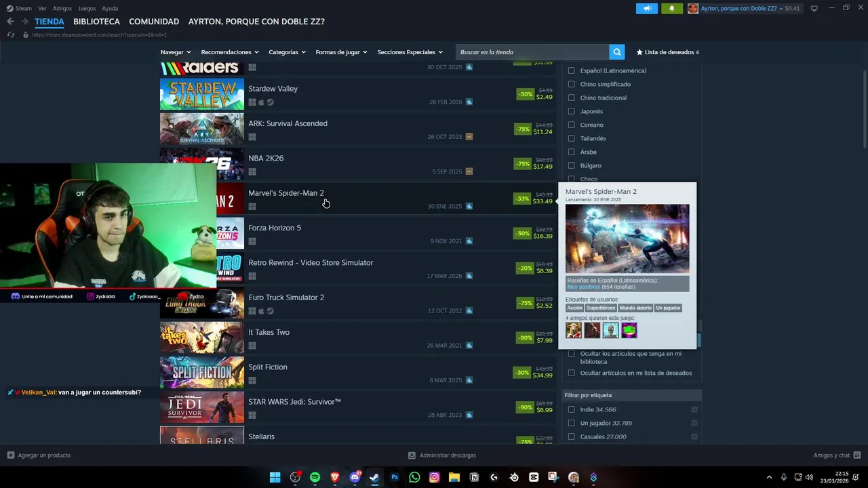Switch to the BIBLIOTECA tab
The image size is (868, 488).
tap(96, 22)
